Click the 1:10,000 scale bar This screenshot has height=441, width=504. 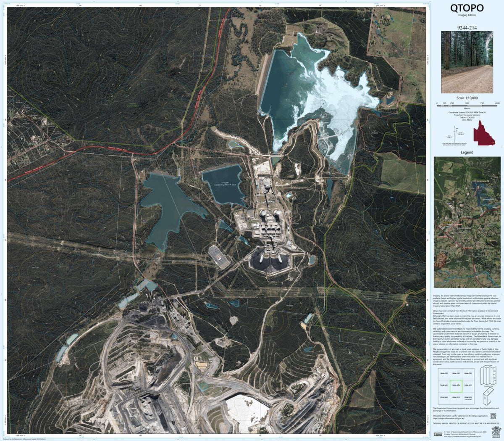pos(467,106)
